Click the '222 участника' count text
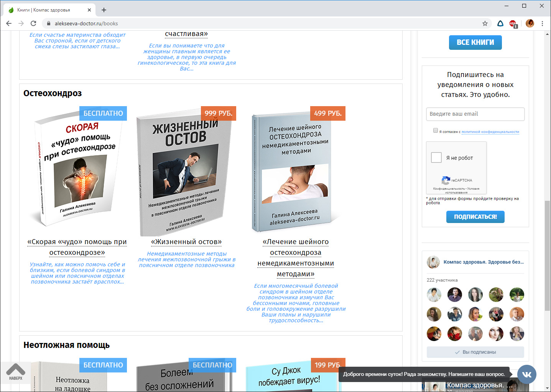The image size is (551, 392). (442, 280)
